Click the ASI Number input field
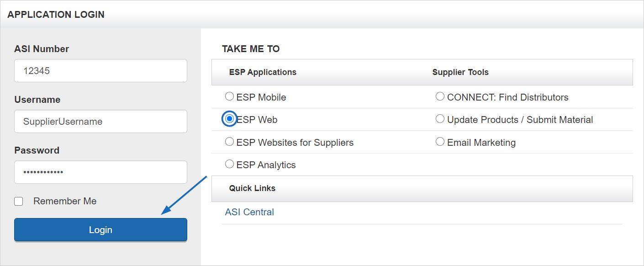Viewport: 644px width, 266px height. (100, 70)
